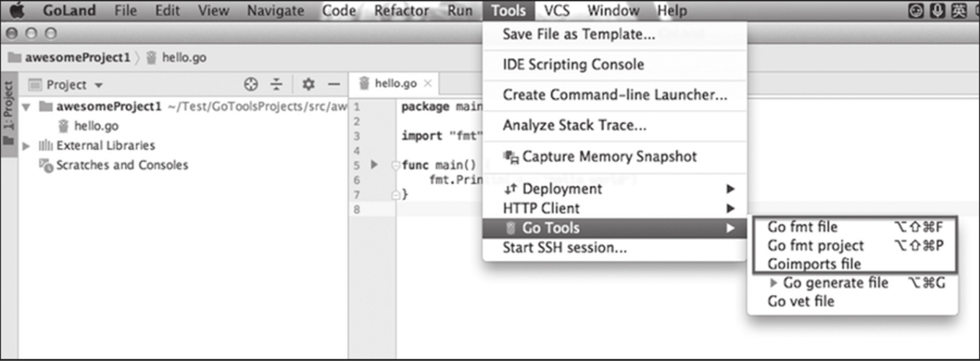This screenshot has width=980, height=361.
Task: Select hello.go in the project tree
Action: click(96, 126)
